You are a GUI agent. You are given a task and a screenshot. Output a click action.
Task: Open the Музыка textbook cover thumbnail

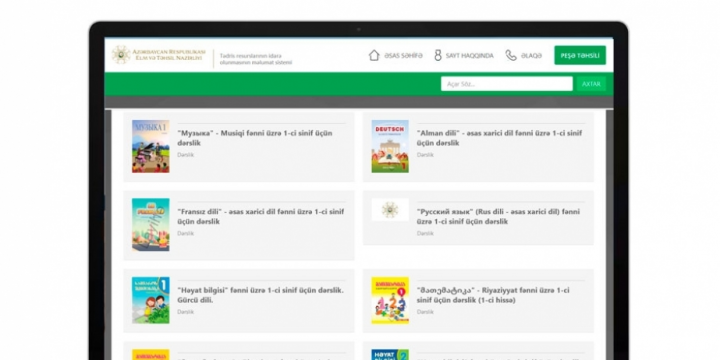151,146
